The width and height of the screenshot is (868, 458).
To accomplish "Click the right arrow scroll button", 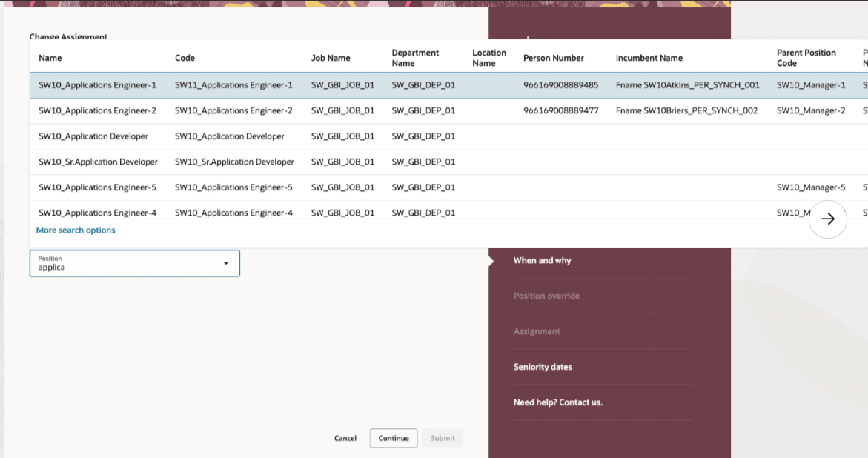I will point(827,219).
